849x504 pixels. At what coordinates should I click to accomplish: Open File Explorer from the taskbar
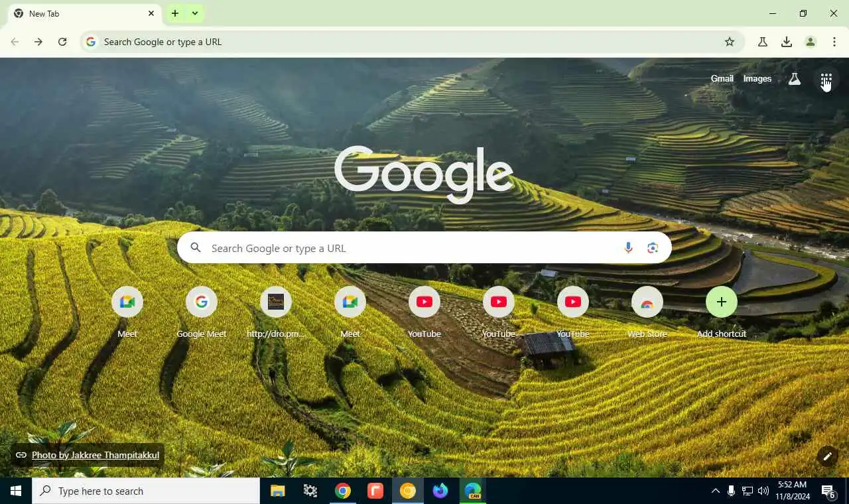[x=277, y=491]
